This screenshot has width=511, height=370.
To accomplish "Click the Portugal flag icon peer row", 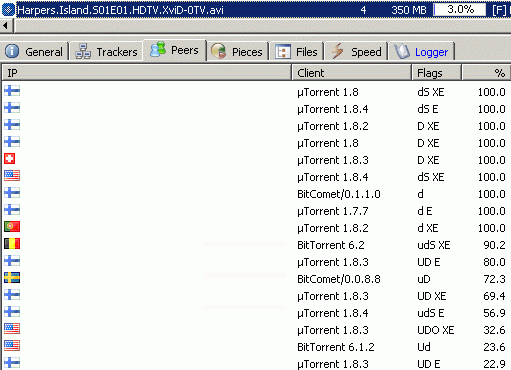I will pyautogui.click(x=12, y=226).
